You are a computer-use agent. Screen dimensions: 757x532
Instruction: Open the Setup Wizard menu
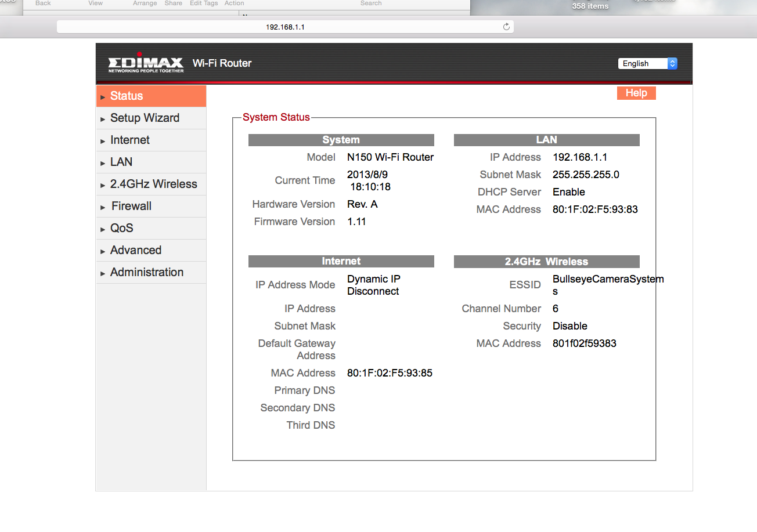pyautogui.click(x=151, y=118)
